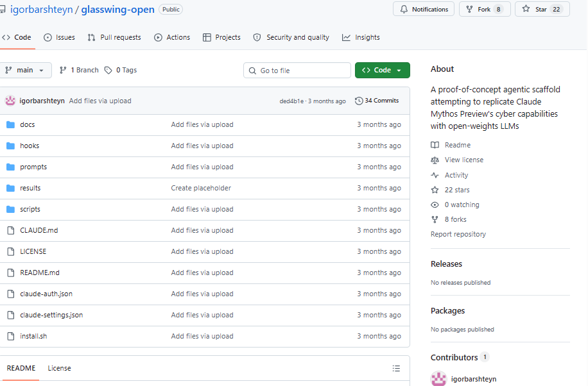The width and height of the screenshot is (588, 386).
Task: Open the hooks folder
Action: pos(30,146)
